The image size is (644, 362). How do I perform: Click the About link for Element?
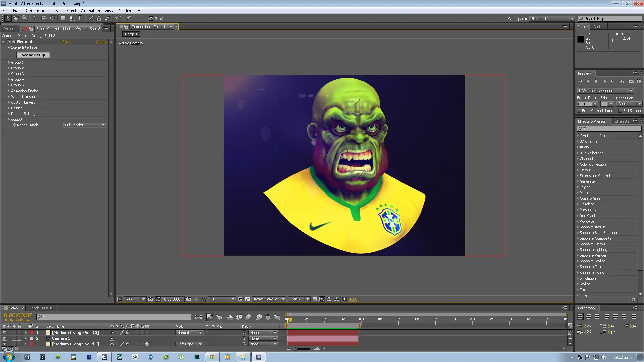[101, 42]
